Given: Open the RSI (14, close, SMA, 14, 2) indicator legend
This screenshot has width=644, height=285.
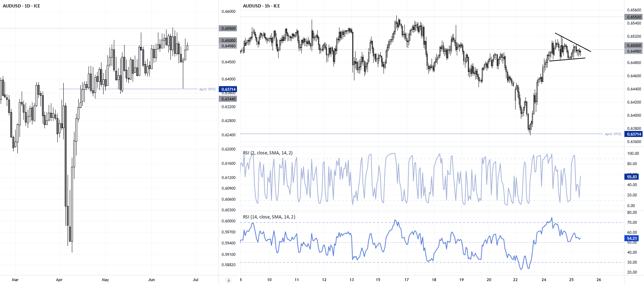Looking at the screenshot, I should click(269, 217).
